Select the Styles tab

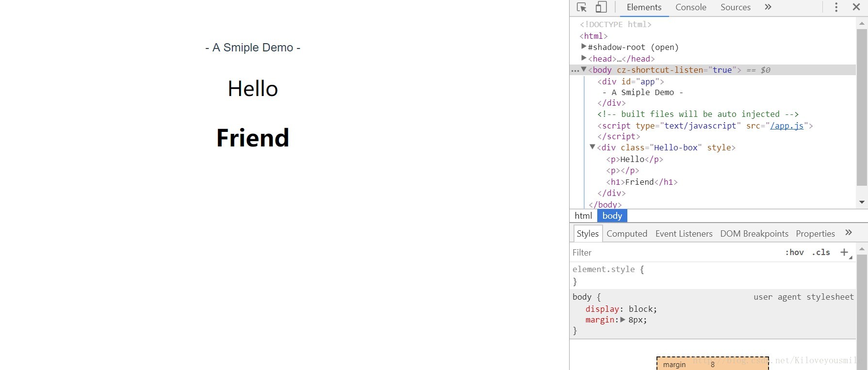point(588,234)
